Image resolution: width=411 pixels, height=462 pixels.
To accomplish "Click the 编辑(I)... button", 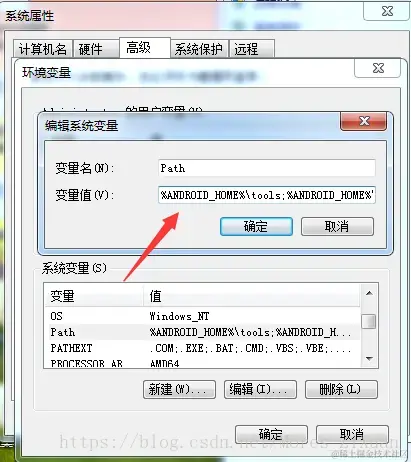I will (x=260, y=389).
